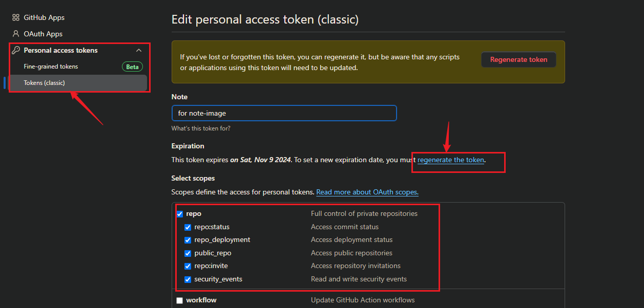Image resolution: width=644 pixels, height=308 pixels.
Task: Open OAuth Apps settings page
Action: (x=43, y=34)
